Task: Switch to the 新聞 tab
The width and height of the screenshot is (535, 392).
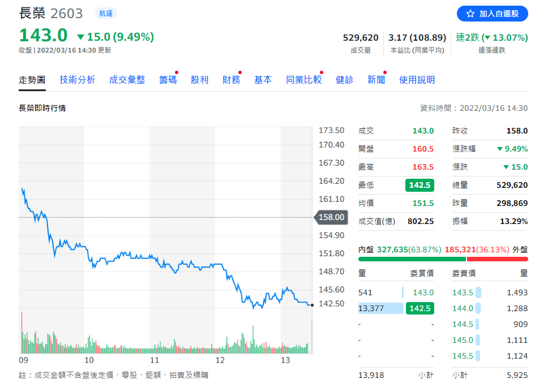Action: pyautogui.click(x=376, y=80)
